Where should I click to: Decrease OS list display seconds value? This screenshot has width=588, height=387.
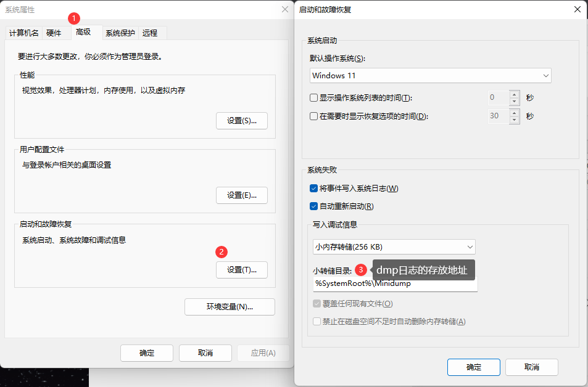pos(515,102)
